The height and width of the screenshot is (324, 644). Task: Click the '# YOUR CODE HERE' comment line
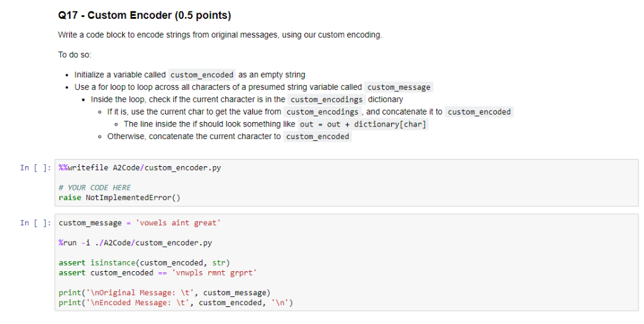pos(94,187)
